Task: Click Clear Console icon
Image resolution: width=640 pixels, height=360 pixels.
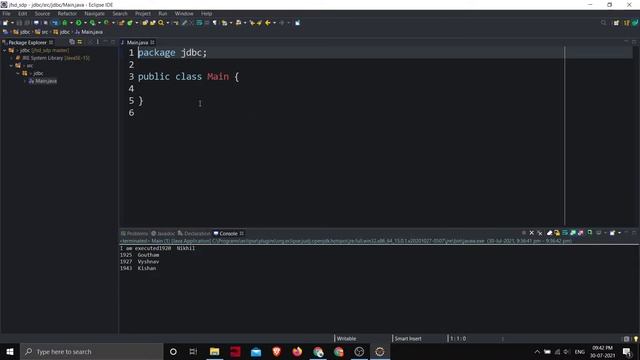Action: pos(549,233)
